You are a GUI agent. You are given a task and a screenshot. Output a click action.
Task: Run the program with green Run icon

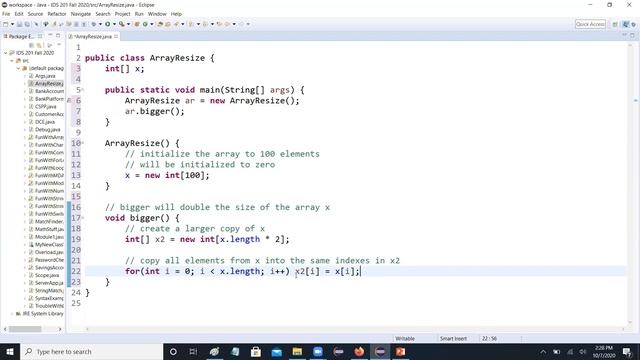108,24
